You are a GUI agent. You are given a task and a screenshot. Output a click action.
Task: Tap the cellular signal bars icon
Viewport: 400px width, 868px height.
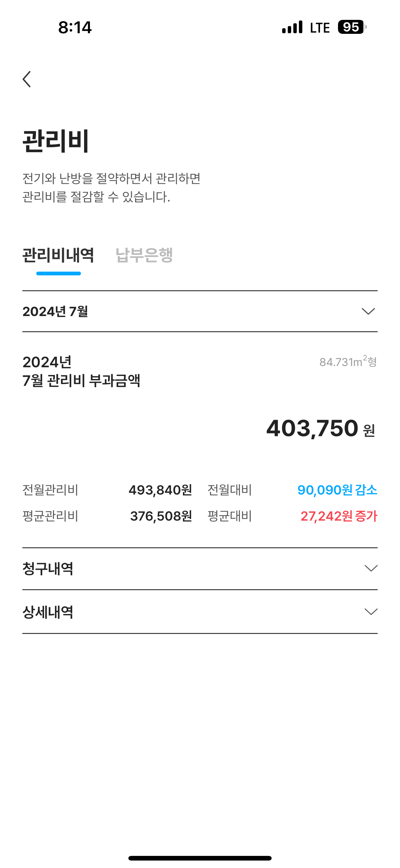coord(292,27)
